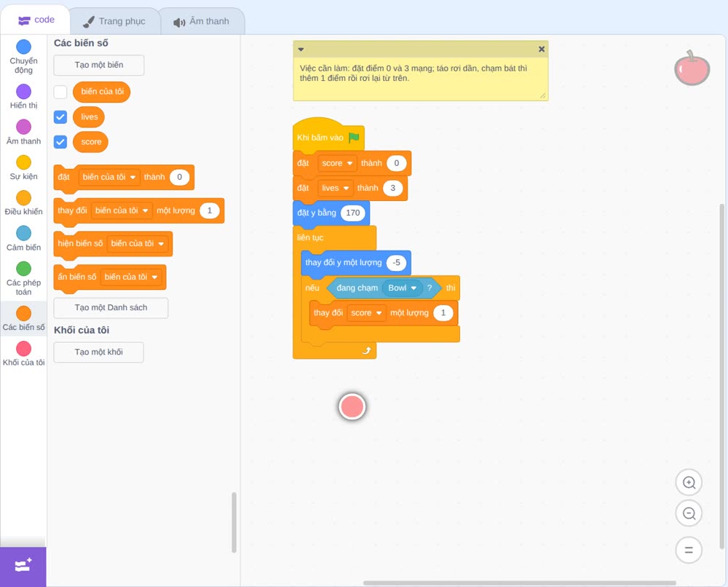Reset workspace zoom with equals icon
This screenshot has width=728, height=587.
[x=689, y=550]
